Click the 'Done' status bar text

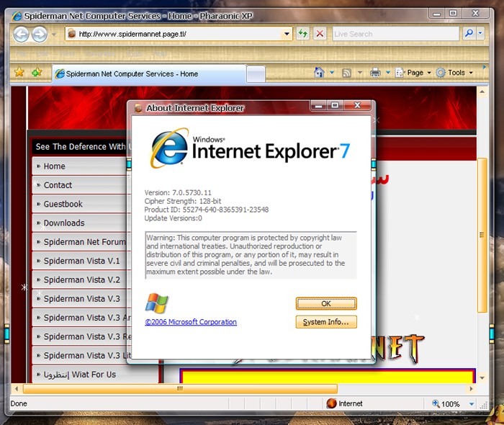coord(19,403)
